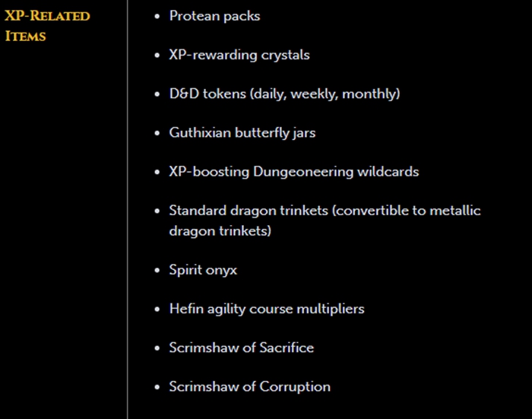Click the bullet before Guthixian butterfly jars

click(x=157, y=133)
